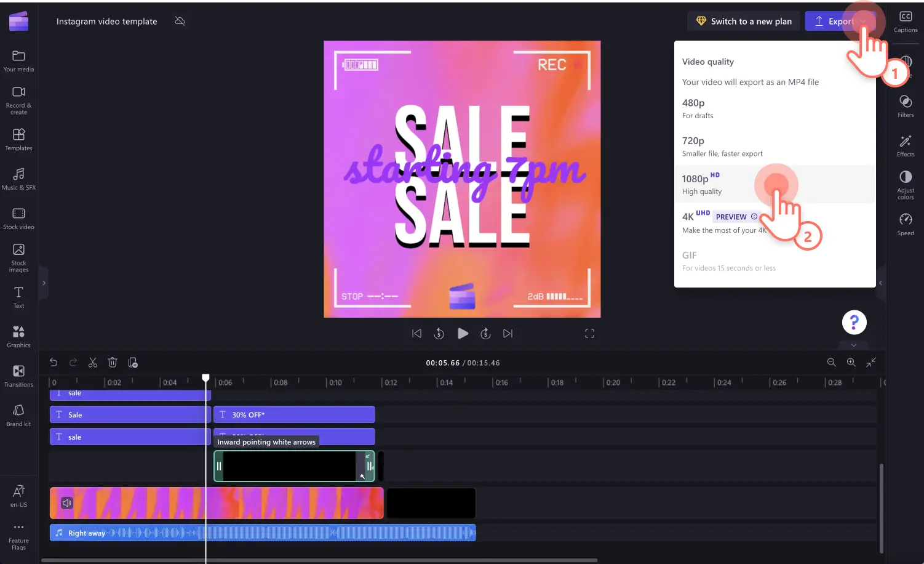Viewport: 924px width, 564px height.
Task: Edit the Instagram video template title
Action: 107,21
